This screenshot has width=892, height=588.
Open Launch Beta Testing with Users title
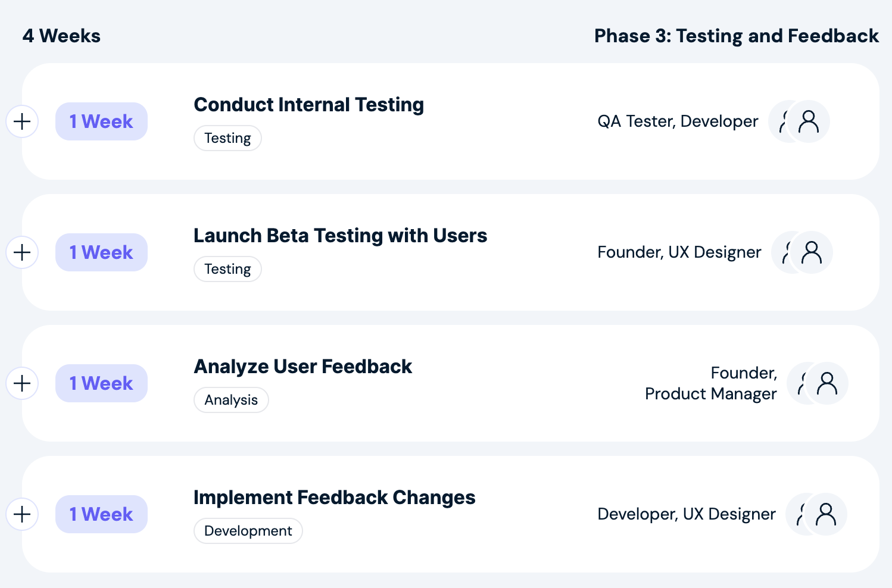tap(340, 236)
